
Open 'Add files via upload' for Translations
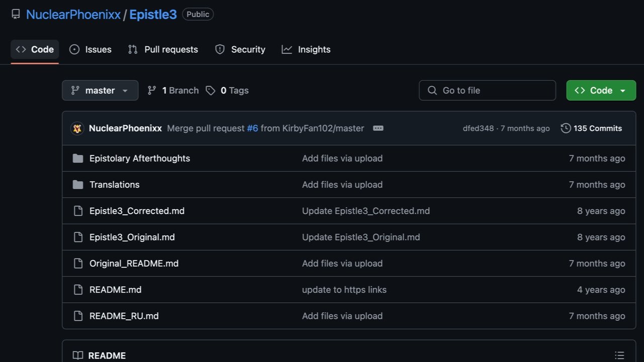pos(342,185)
